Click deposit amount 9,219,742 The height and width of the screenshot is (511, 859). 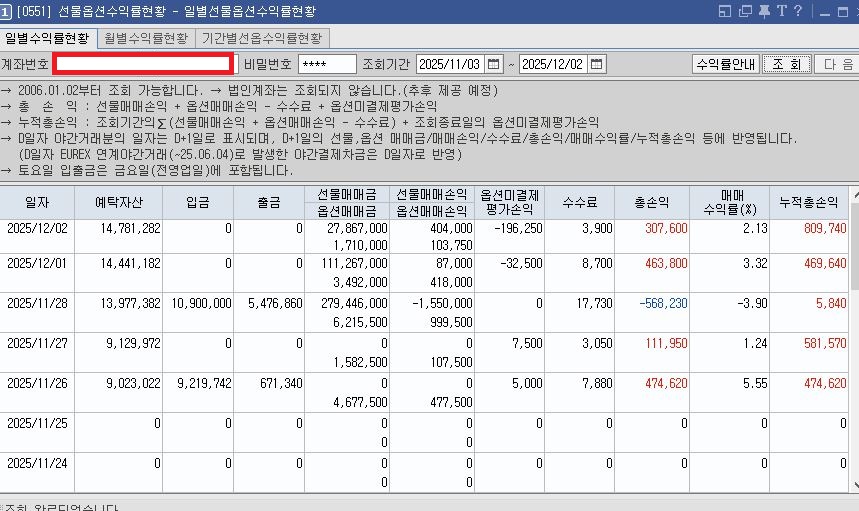pos(204,383)
